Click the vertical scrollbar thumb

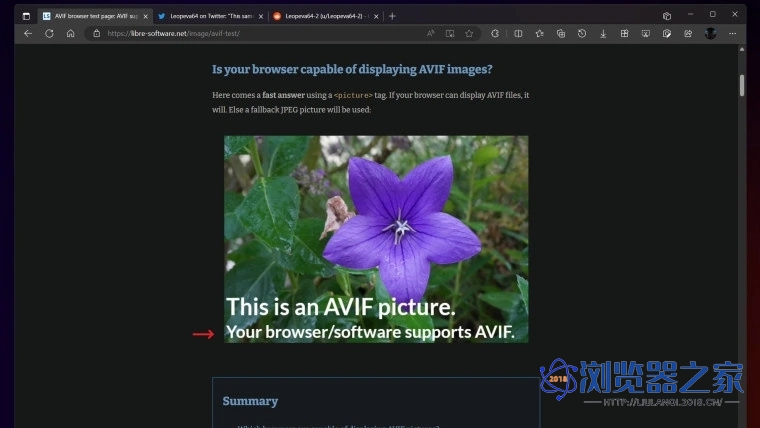tap(742, 85)
